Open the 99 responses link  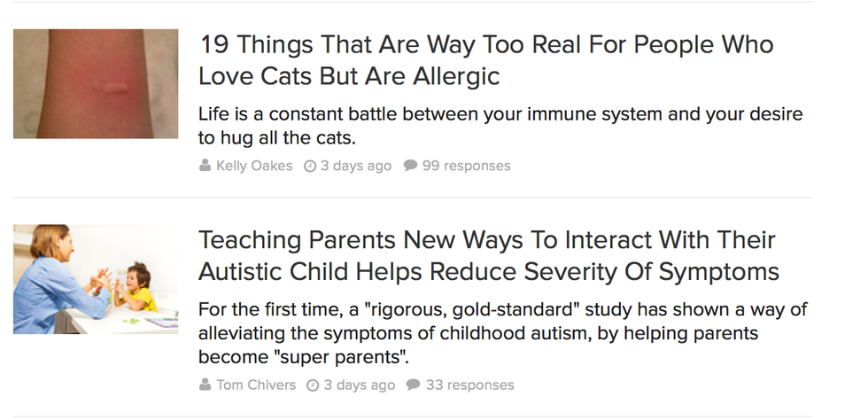[x=466, y=166]
